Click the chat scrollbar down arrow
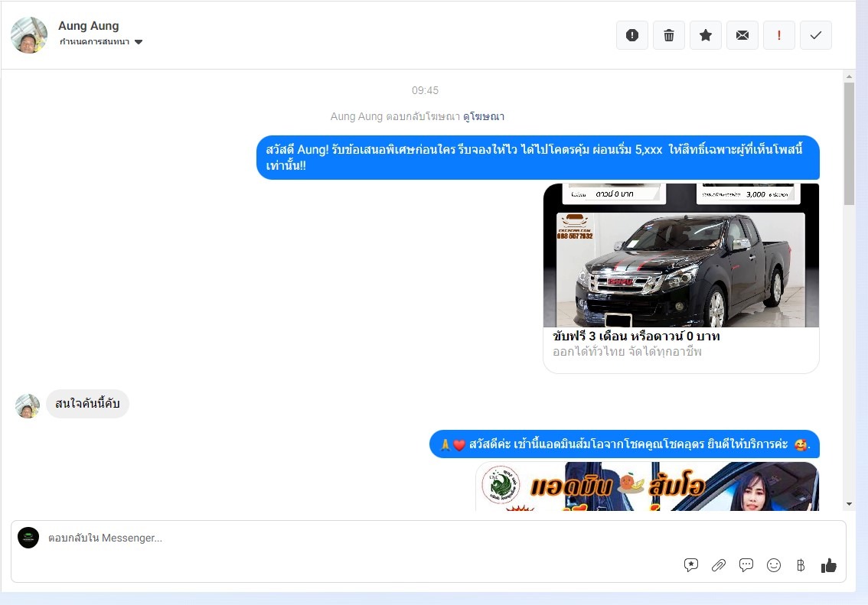 click(849, 504)
